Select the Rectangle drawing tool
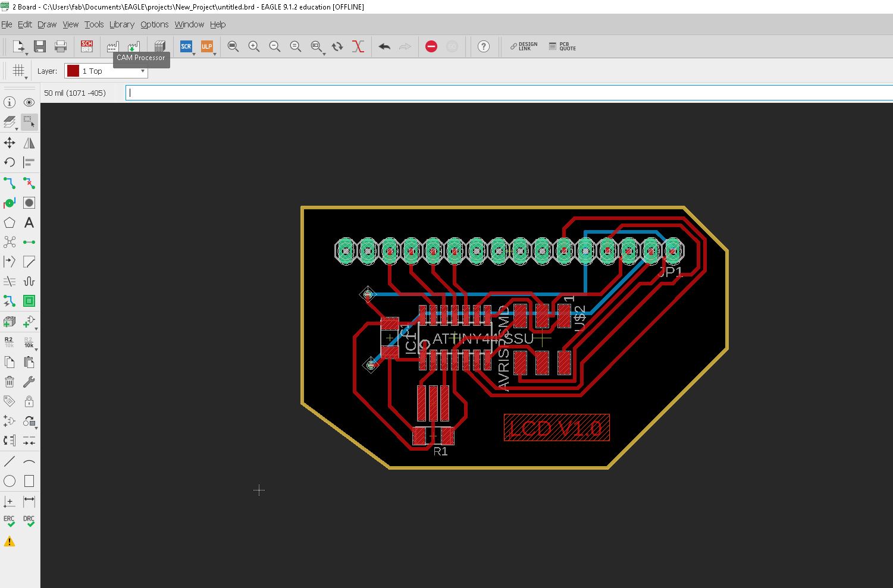This screenshot has width=893, height=588. (29, 481)
